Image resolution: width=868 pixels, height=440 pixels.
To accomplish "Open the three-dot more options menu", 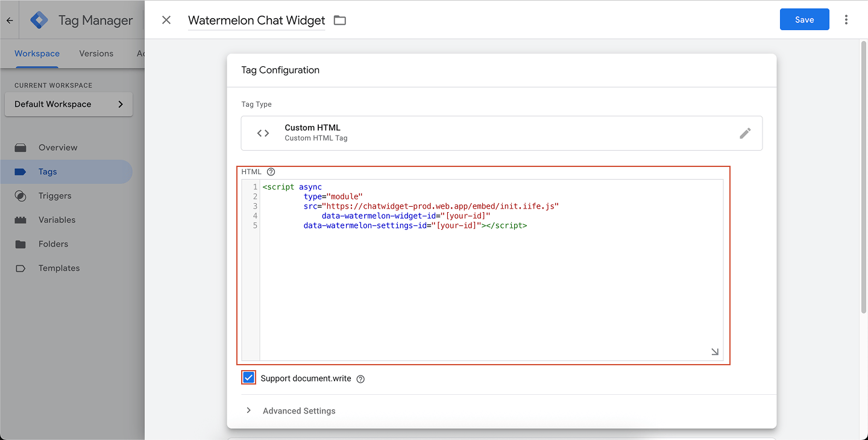I will [x=846, y=20].
